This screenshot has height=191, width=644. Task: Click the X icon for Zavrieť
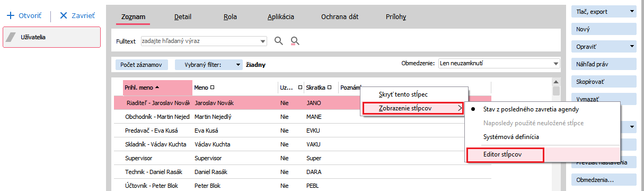coord(64,15)
